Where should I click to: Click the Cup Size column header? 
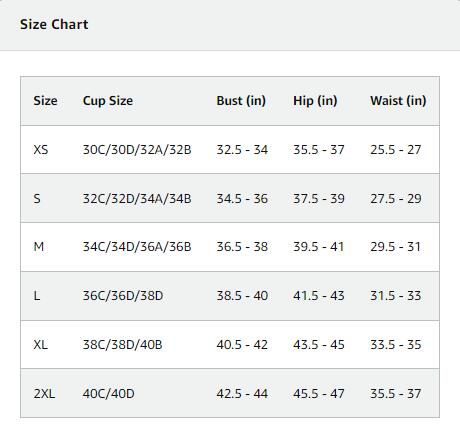coord(108,101)
